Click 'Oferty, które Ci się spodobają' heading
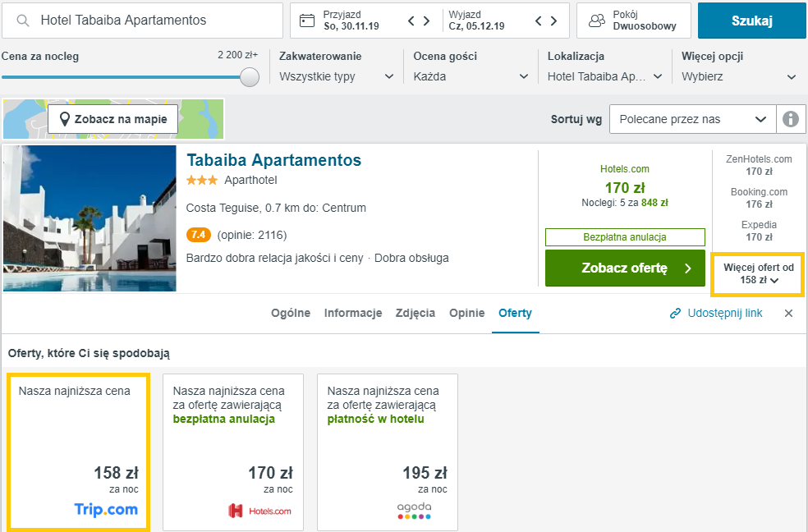This screenshot has width=808, height=532. tap(89, 354)
